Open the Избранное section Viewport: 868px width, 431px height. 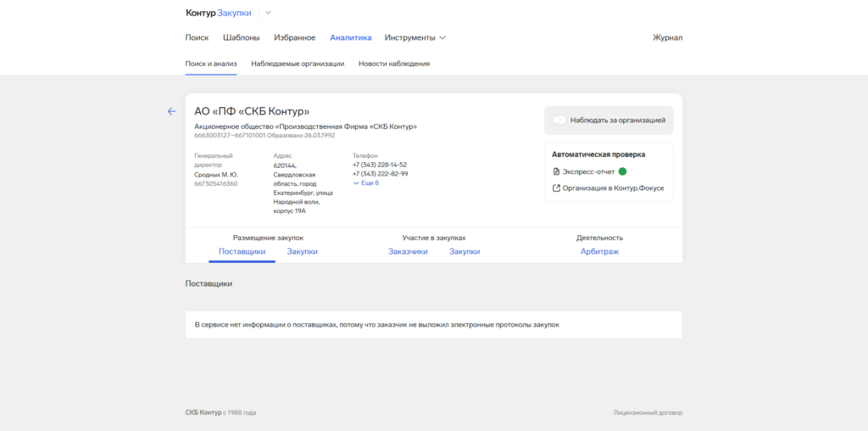point(294,37)
